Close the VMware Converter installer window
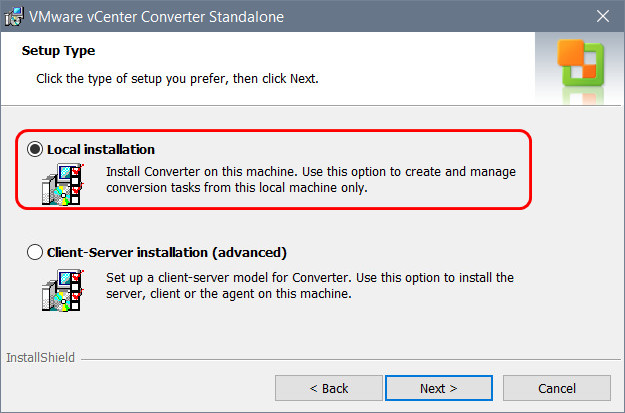The width and height of the screenshot is (625, 413). 603,16
